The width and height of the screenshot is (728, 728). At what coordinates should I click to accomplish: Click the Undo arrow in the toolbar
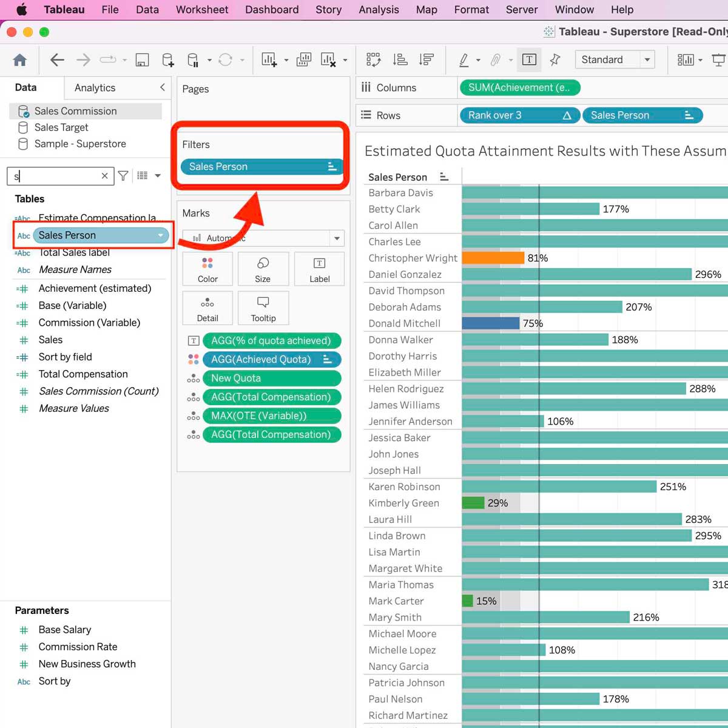(x=56, y=59)
